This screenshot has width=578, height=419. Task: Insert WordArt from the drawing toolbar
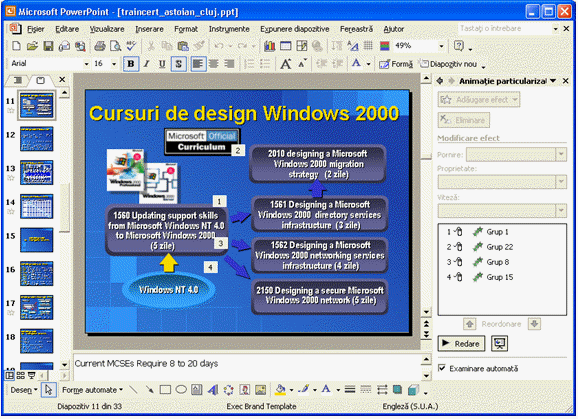click(213, 390)
